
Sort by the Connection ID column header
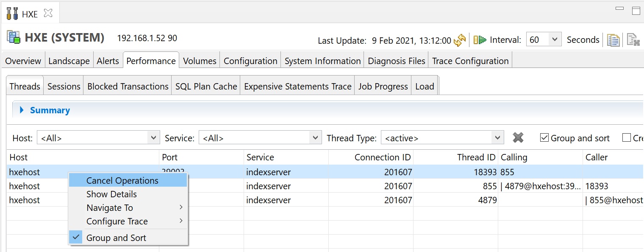coord(382,157)
